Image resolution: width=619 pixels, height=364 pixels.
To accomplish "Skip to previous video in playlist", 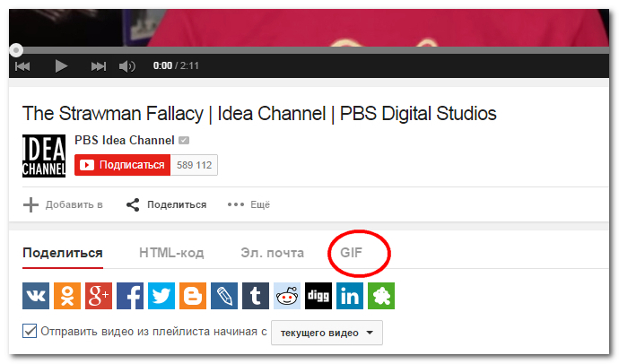I will tap(22, 65).
